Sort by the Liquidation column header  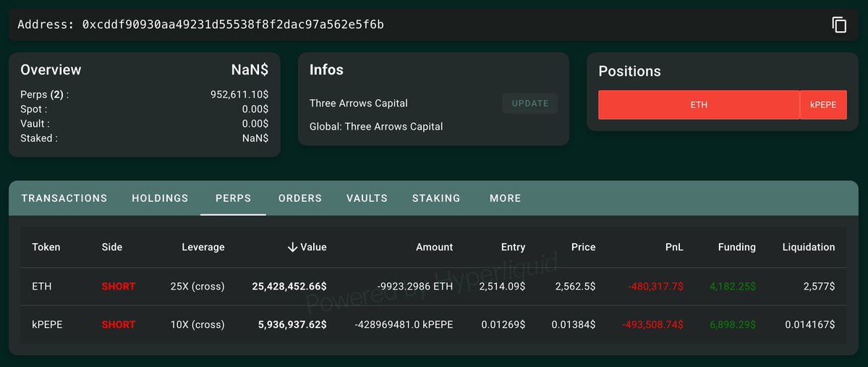pyautogui.click(x=808, y=248)
